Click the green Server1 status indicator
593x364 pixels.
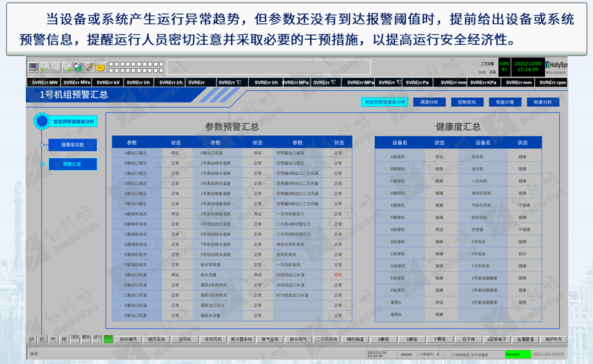518,354
